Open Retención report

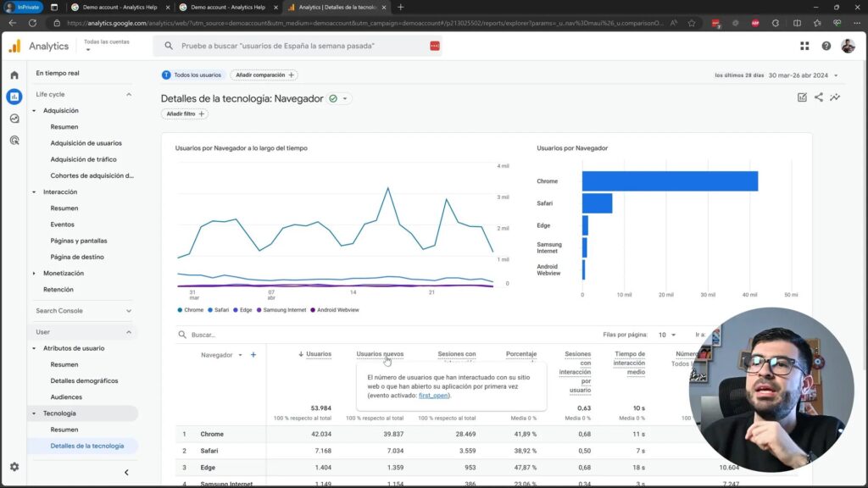[x=58, y=290]
